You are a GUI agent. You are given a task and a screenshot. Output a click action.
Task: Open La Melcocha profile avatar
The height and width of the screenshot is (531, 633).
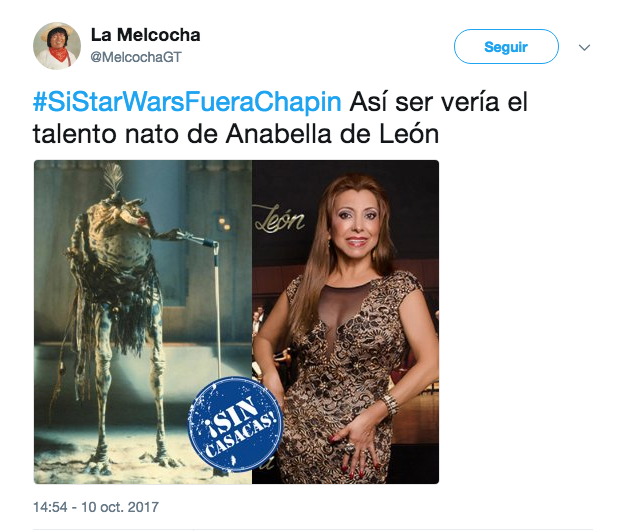57,46
